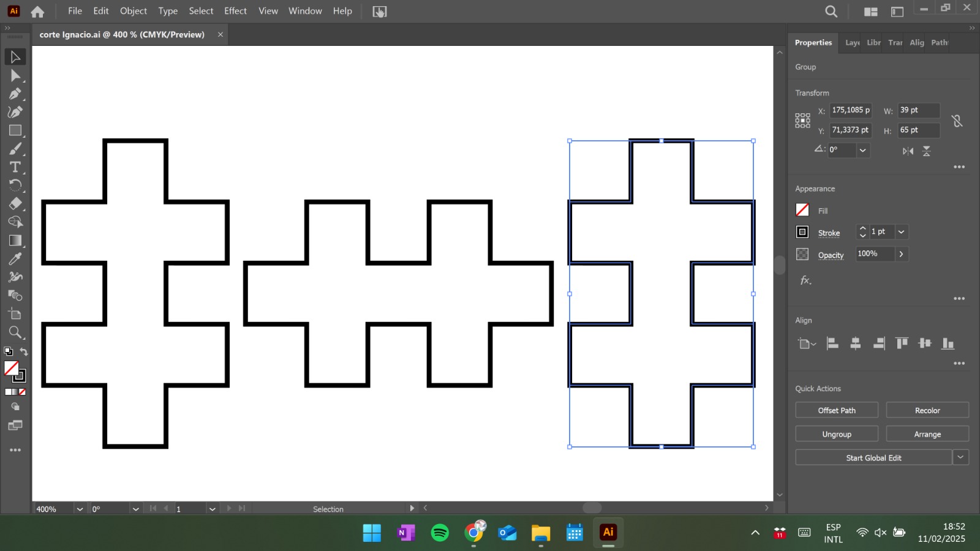
Task: Switch to the Layers panel tab
Action: click(852, 43)
